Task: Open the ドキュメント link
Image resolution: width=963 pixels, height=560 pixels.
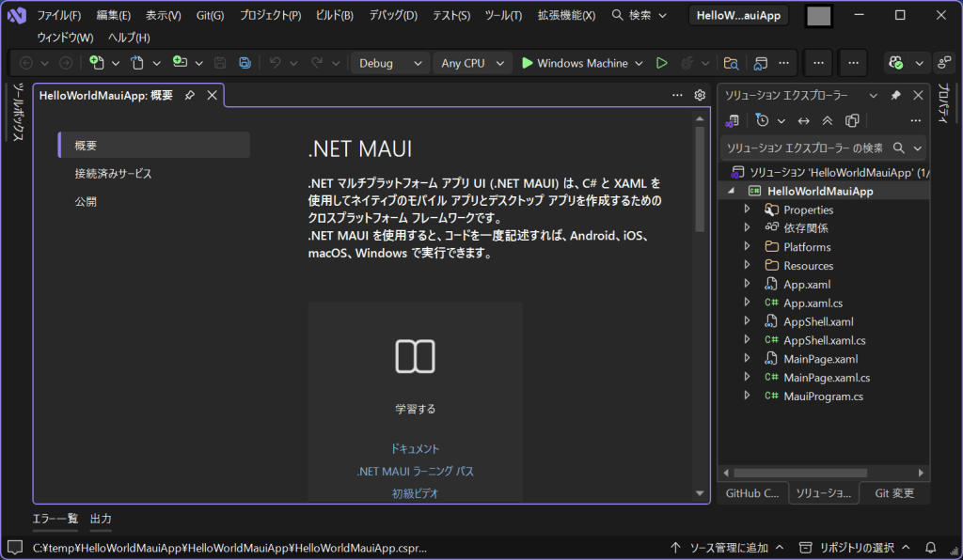Action: point(415,449)
